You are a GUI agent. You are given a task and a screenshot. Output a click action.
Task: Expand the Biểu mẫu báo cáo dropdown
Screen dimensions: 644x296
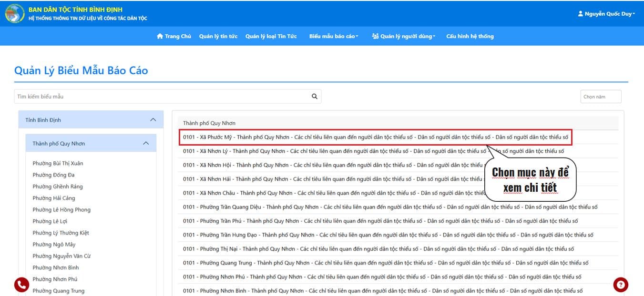click(334, 36)
